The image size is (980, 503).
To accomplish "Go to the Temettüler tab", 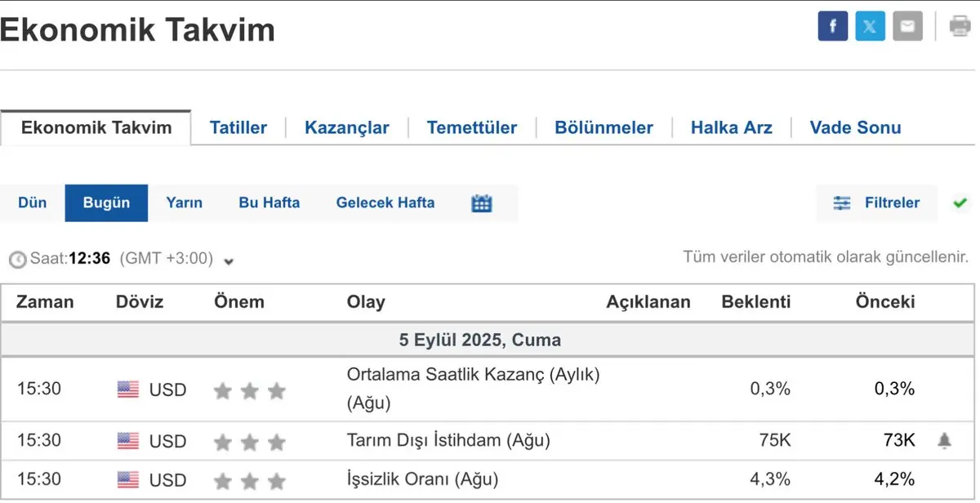I will click(x=471, y=128).
